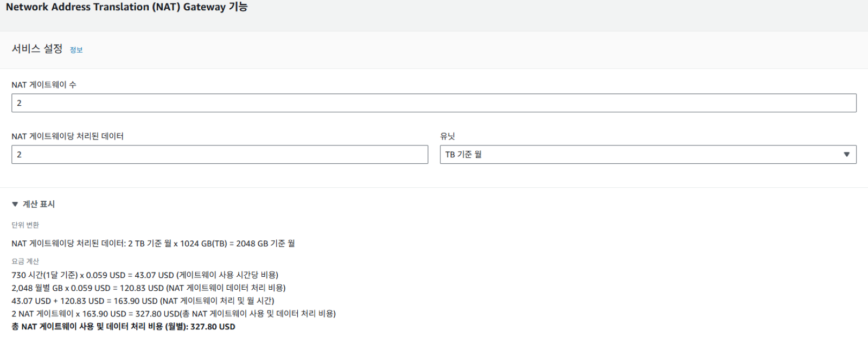The height and width of the screenshot is (356, 868).
Task: Click the 120.83 USD data processing cost line
Action: click(x=149, y=288)
